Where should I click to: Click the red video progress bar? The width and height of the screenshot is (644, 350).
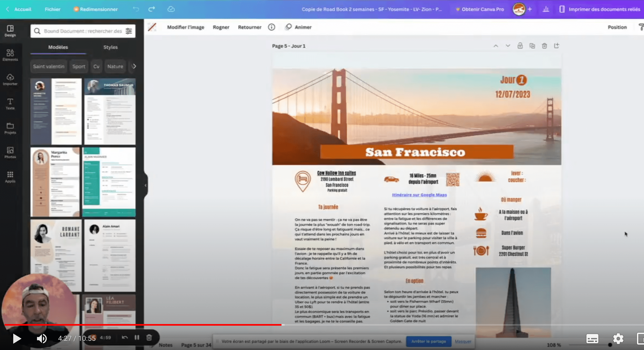143,325
